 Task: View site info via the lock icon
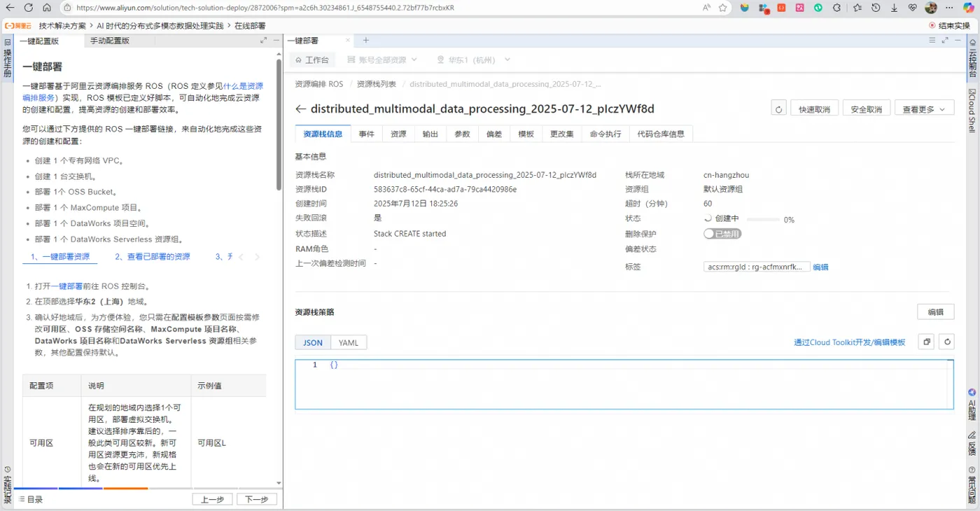coord(67,8)
